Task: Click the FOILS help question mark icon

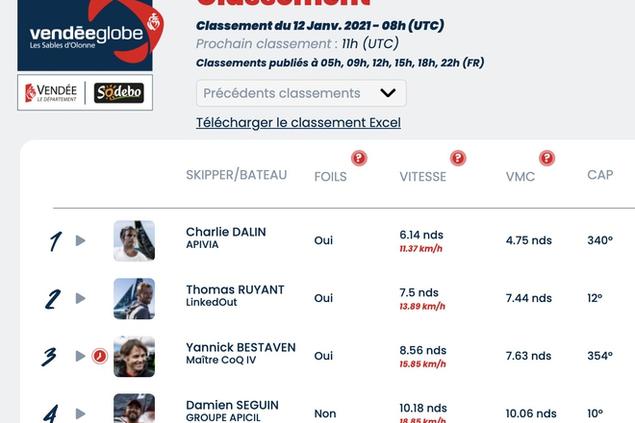Action: [x=359, y=158]
